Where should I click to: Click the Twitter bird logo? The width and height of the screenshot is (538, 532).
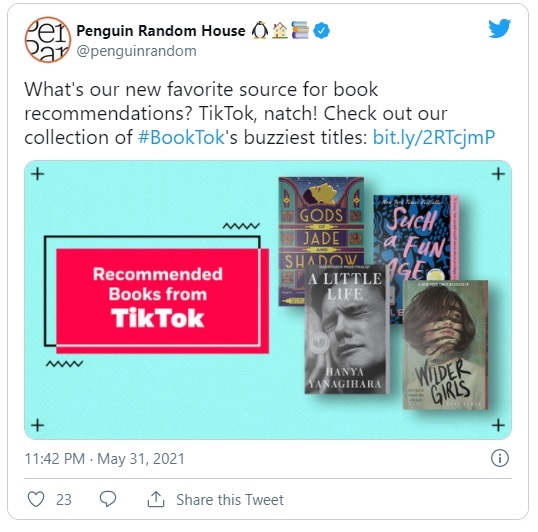pos(500,28)
